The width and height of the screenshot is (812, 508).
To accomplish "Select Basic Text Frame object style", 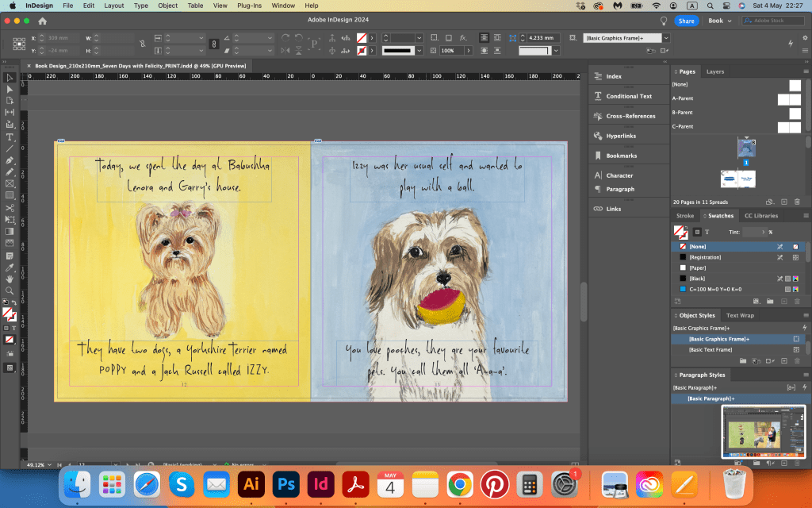I will (x=710, y=349).
